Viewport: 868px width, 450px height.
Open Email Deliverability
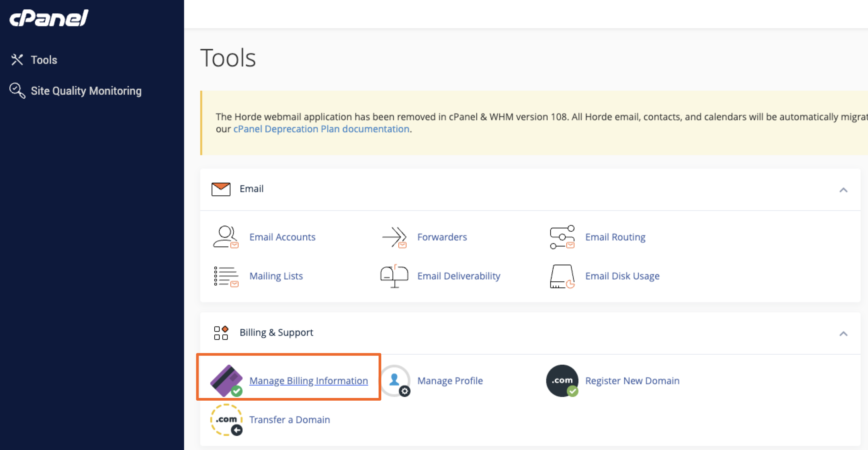tap(459, 276)
